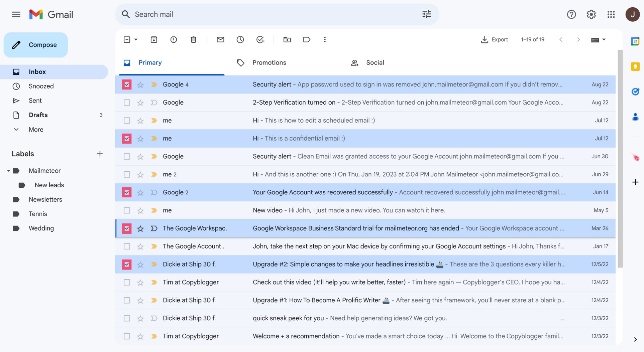Delete the selected conversations
The width and height of the screenshot is (644, 352).
coord(193,39)
